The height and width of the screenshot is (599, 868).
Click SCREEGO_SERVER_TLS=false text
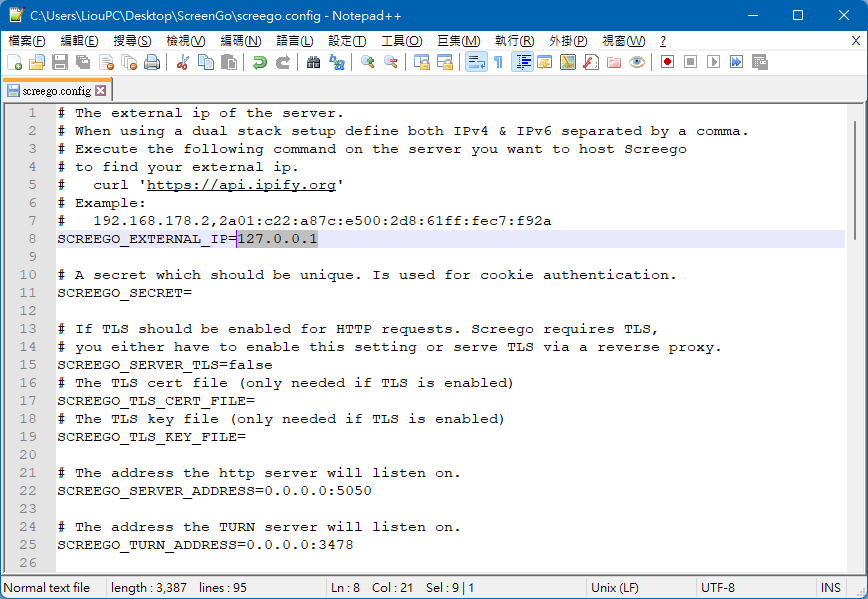point(165,365)
